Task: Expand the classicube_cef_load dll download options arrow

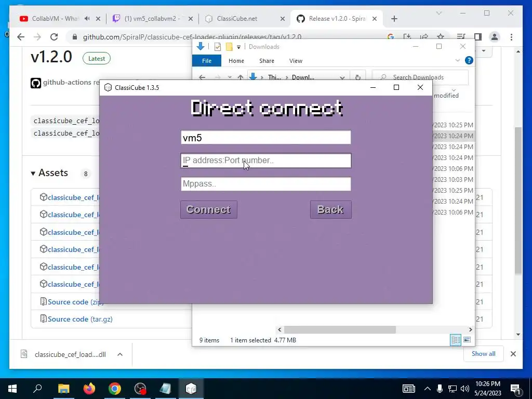Action: [x=120, y=354]
